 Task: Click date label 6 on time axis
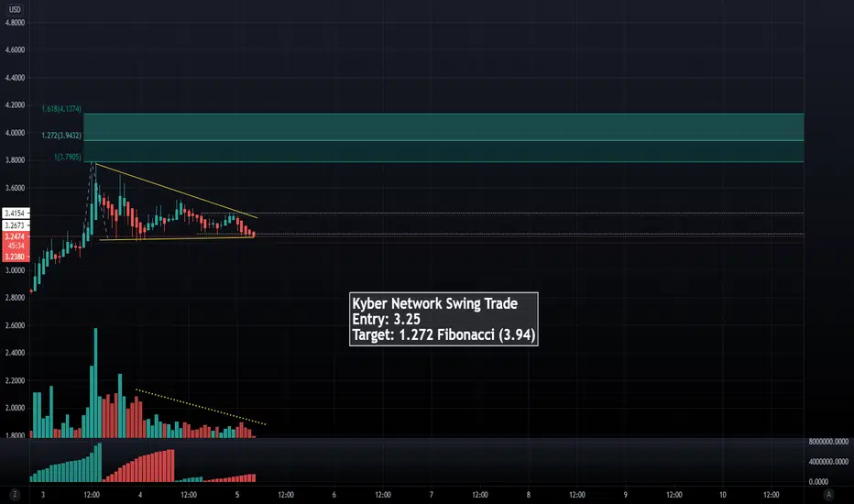334,495
